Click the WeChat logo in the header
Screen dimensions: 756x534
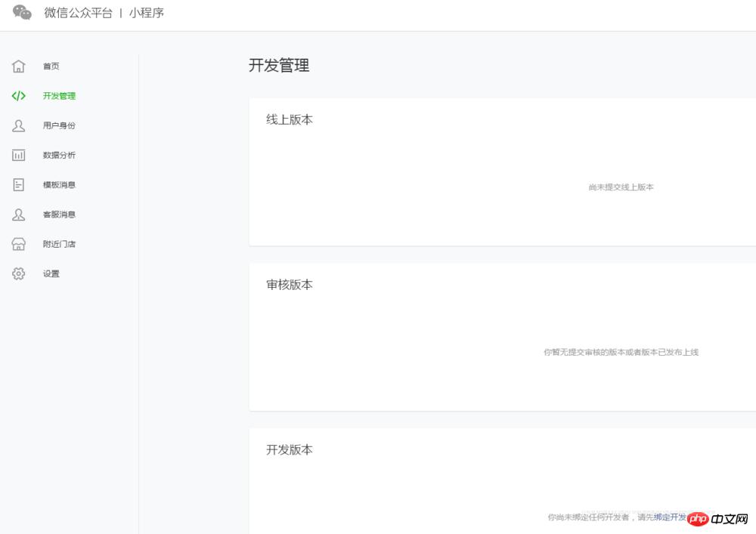tap(22, 13)
